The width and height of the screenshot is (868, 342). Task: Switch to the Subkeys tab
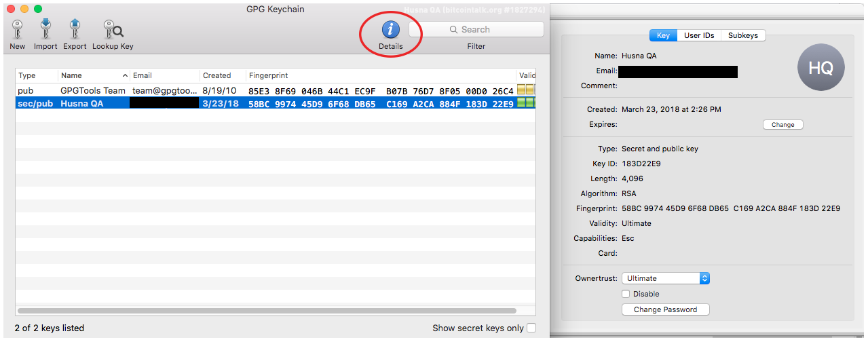(742, 35)
